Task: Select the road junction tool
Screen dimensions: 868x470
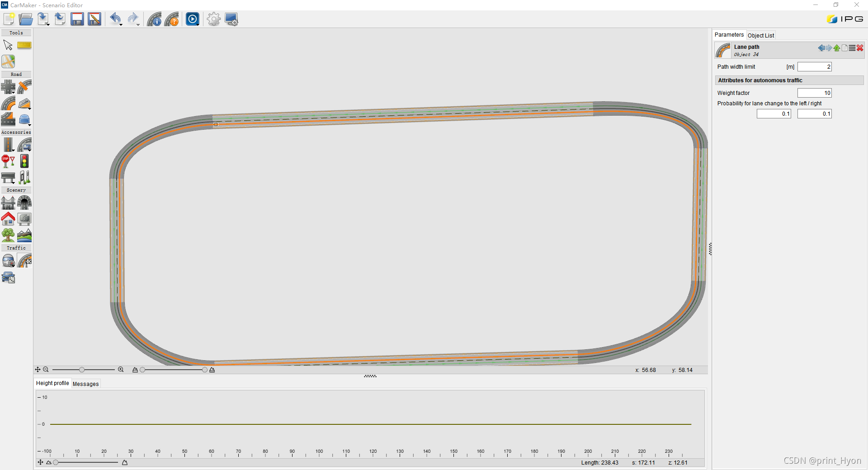Action: pos(8,87)
